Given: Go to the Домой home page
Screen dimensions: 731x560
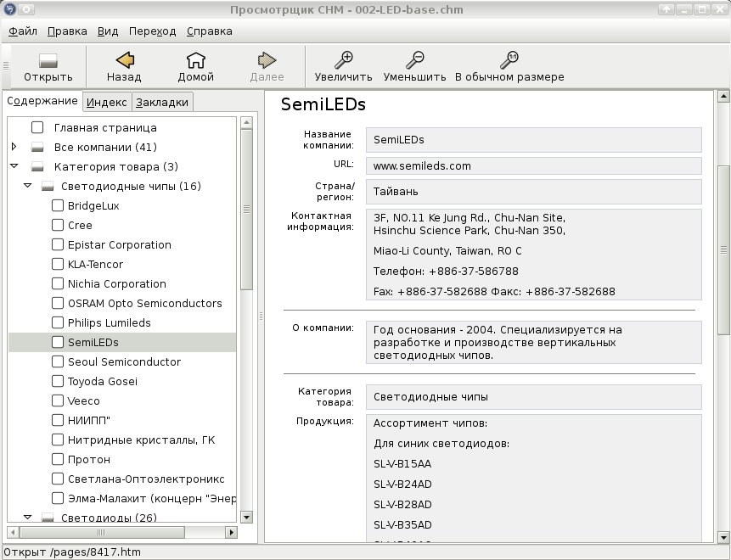Looking at the screenshot, I should coord(196,60).
